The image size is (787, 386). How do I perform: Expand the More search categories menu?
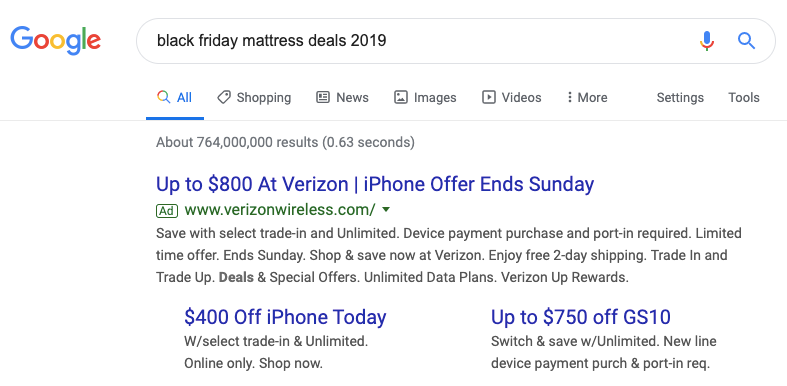point(587,97)
